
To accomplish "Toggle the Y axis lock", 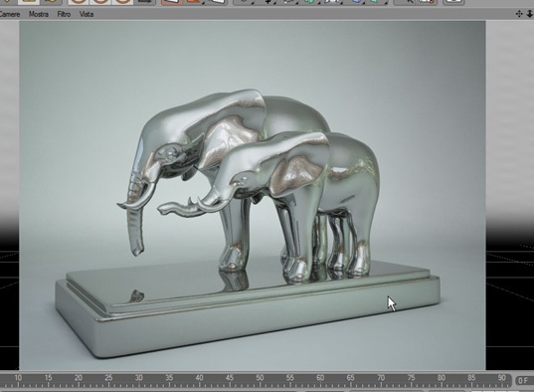I will click(100, 2).
